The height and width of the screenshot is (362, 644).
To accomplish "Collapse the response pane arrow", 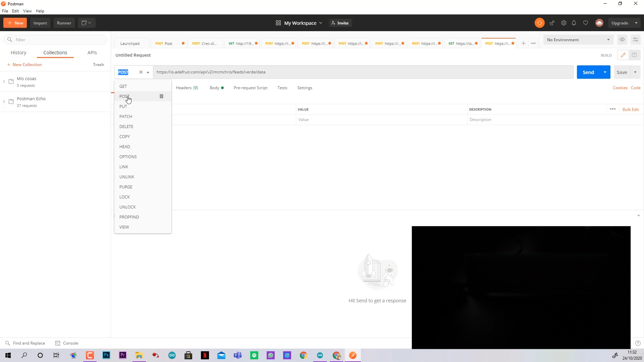I will pyautogui.click(x=639, y=216).
